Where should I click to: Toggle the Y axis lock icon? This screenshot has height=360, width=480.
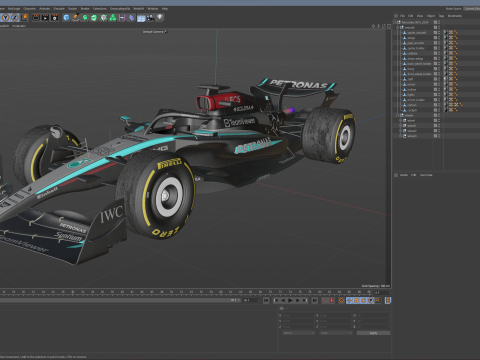click(6, 17)
